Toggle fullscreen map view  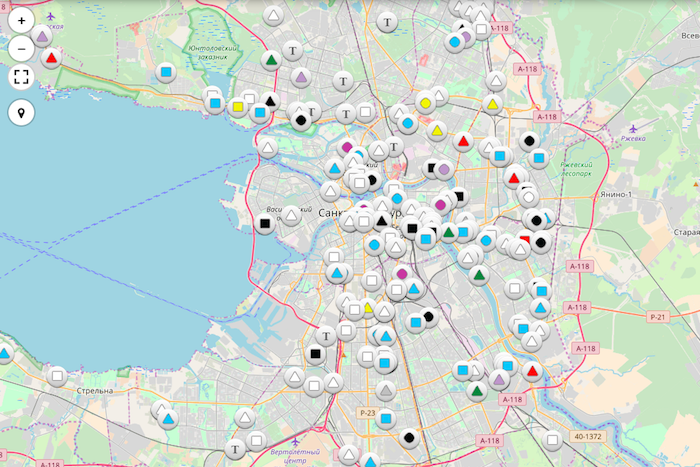click(21, 77)
